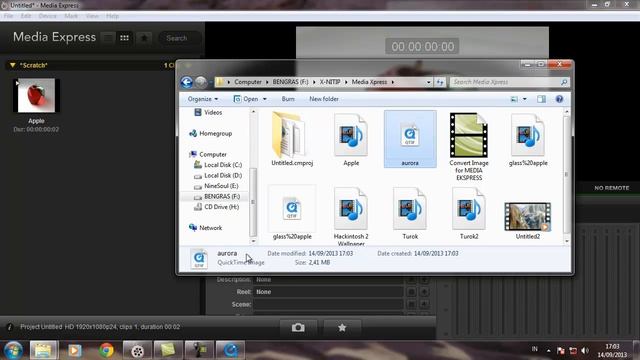Show hidden system tray icons
The image size is (640, 360).
548,351
